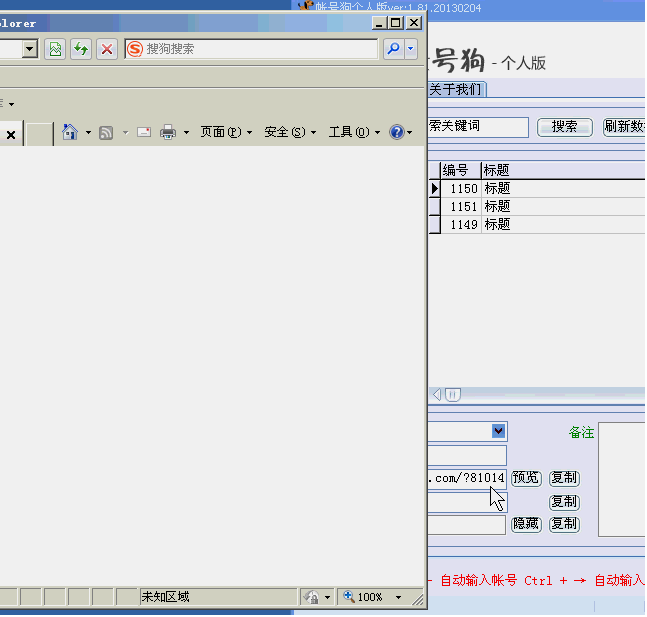The width and height of the screenshot is (647, 617).
Task: Click the read mail envelope icon
Action: click(144, 132)
